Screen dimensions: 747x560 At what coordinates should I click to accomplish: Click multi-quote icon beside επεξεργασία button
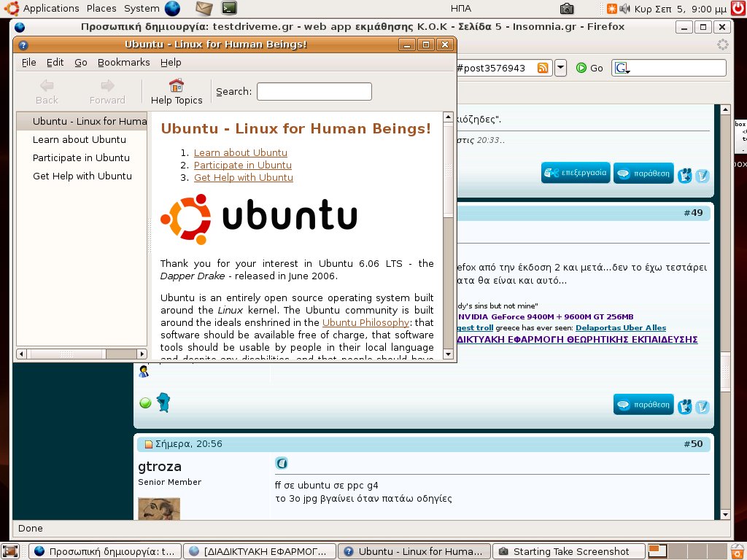pos(684,175)
